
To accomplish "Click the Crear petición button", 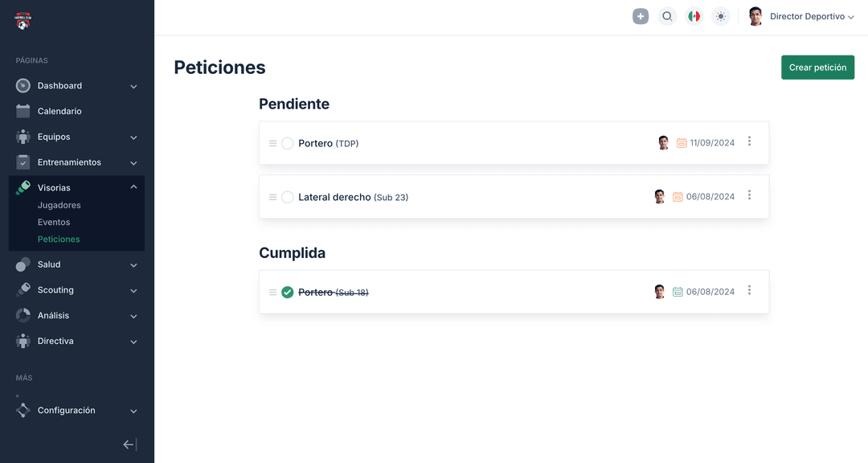I will point(817,67).
